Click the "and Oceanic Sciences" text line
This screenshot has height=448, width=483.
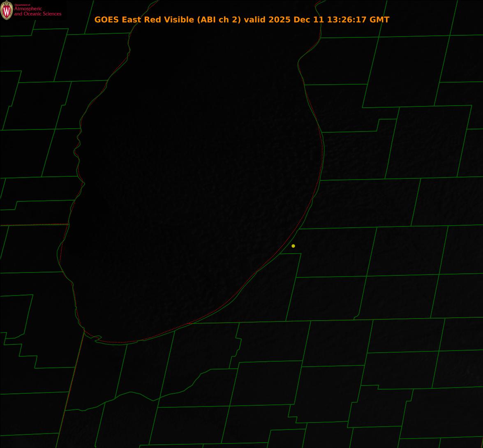coord(37,14)
